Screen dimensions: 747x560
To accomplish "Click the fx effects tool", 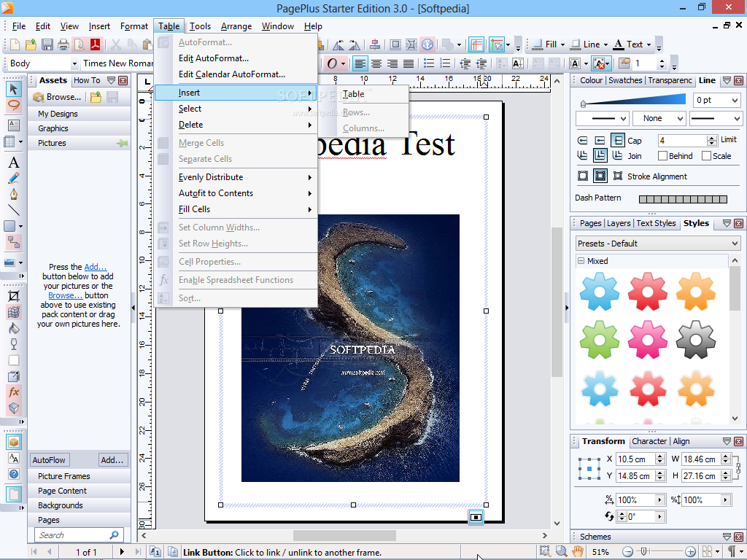I will 13,392.
